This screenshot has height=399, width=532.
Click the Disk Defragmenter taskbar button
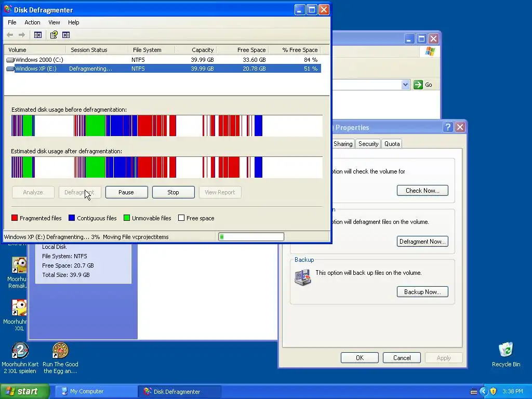click(x=180, y=392)
